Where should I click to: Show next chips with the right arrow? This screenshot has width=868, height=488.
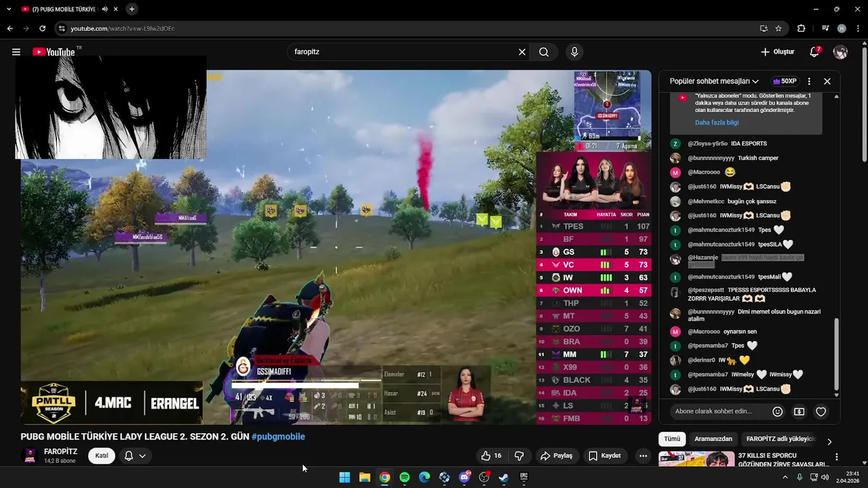point(829,441)
